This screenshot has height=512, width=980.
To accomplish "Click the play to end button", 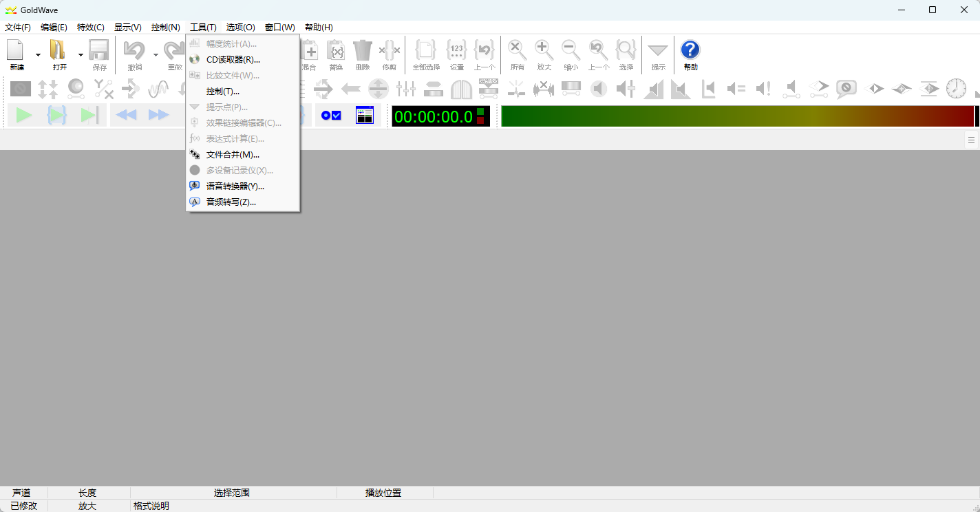I will point(90,115).
